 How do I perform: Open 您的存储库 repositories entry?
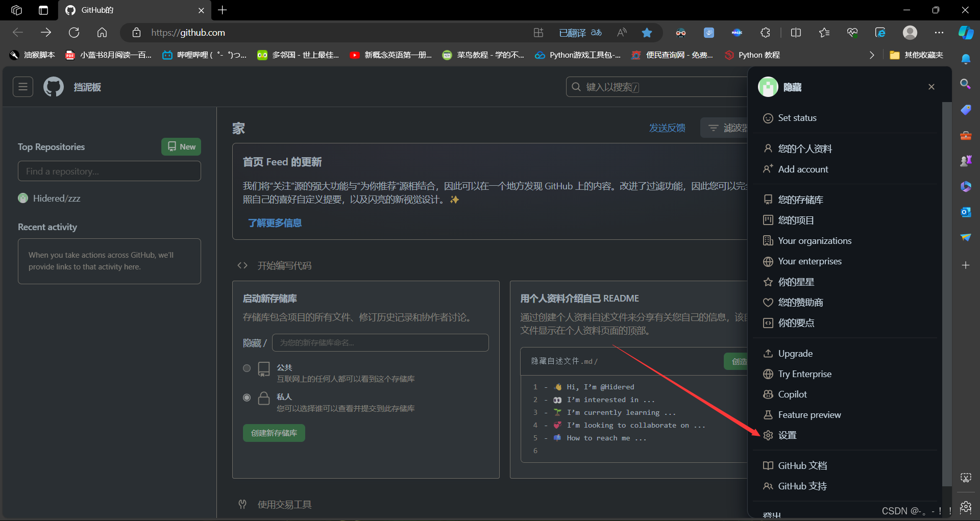[845, 200]
